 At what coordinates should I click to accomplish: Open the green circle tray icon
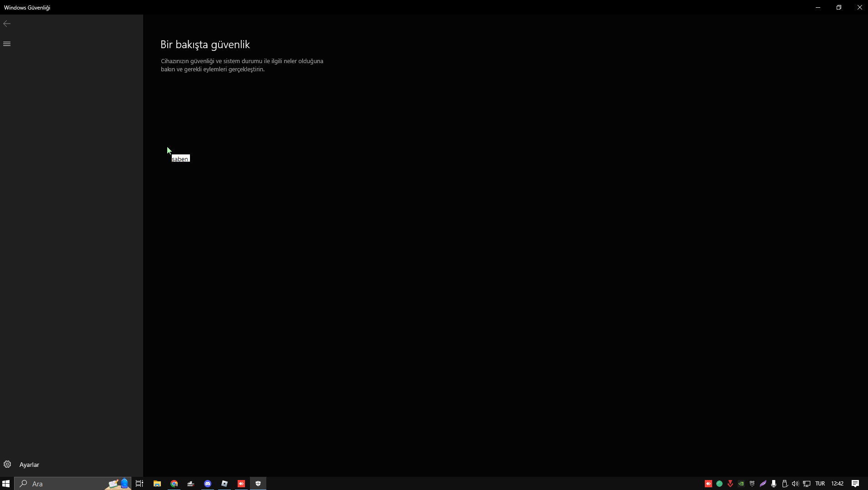[719, 484]
